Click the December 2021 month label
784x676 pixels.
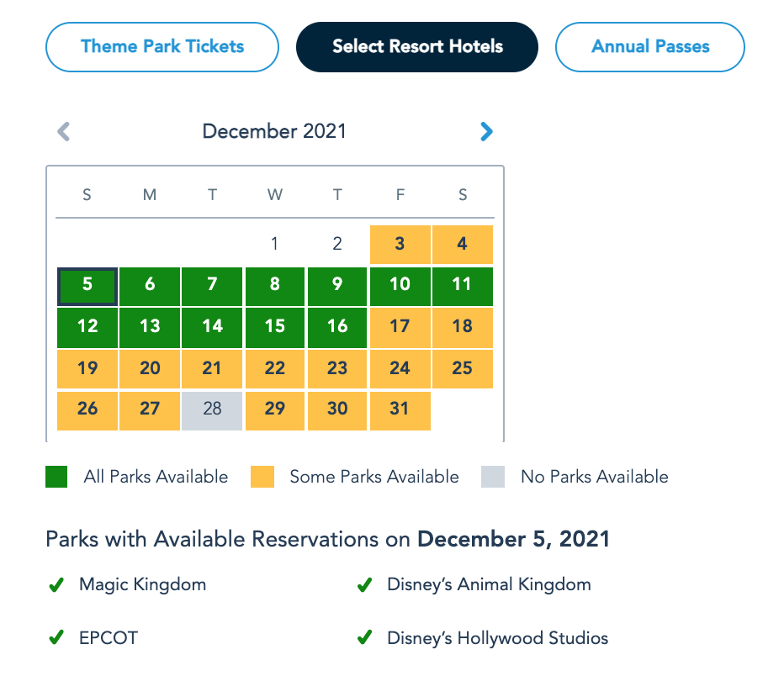(x=274, y=131)
